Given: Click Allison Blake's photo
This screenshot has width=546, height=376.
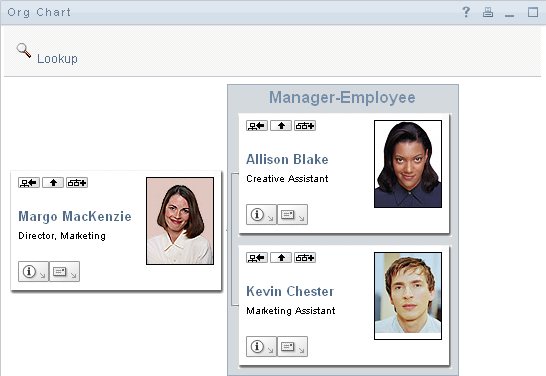Looking at the screenshot, I should click(x=408, y=164).
